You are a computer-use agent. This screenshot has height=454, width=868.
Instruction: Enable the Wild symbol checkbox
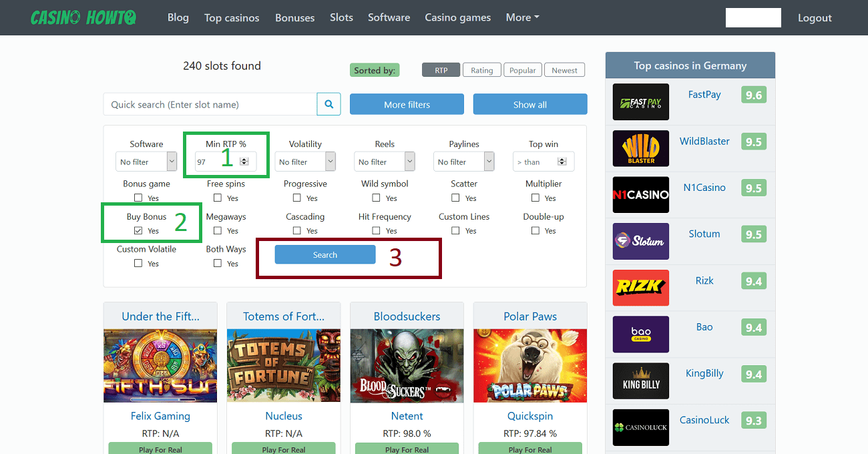click(x=377, y=198)
